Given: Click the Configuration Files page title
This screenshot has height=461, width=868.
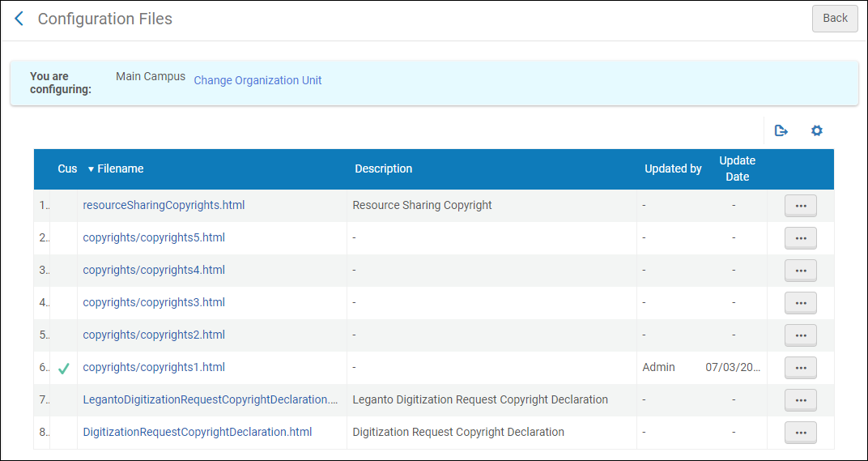Looking at the screenshot, I should click(105, 19).
